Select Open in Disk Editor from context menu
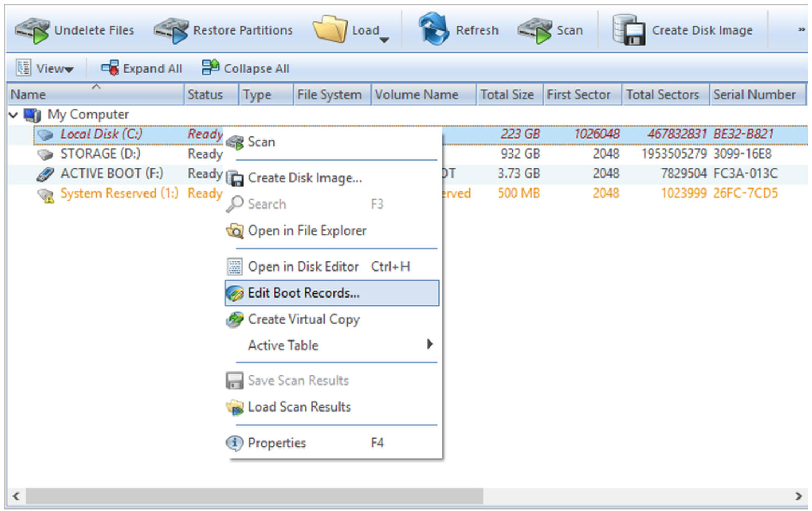Viewport: 812px width, 511px height. point(303,266)
